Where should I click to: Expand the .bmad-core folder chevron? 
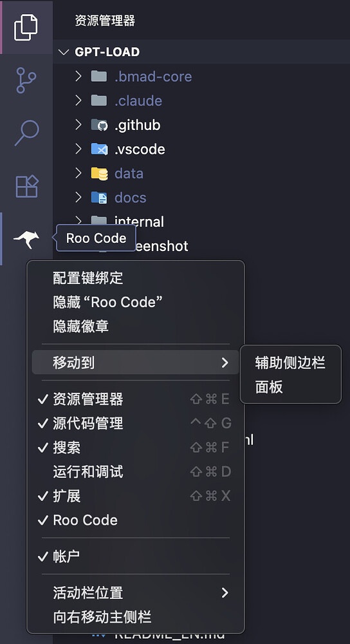coord(78,77)
